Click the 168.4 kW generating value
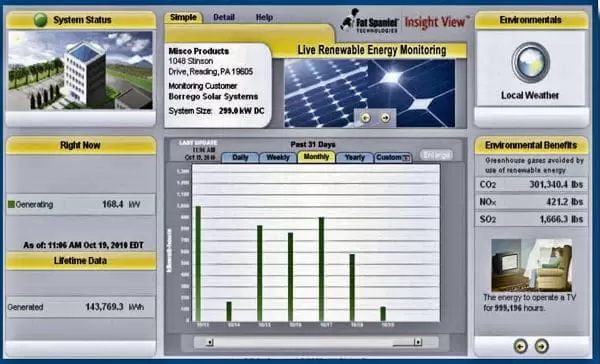 coord(121,204)
